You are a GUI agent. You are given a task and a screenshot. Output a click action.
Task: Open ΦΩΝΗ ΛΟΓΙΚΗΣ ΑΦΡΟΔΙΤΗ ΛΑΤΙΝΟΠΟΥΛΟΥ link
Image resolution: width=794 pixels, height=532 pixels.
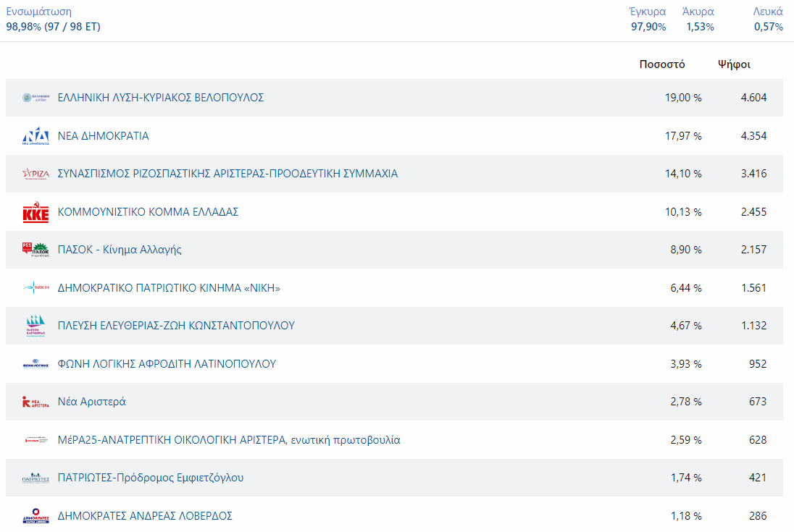tap(167, 363)
